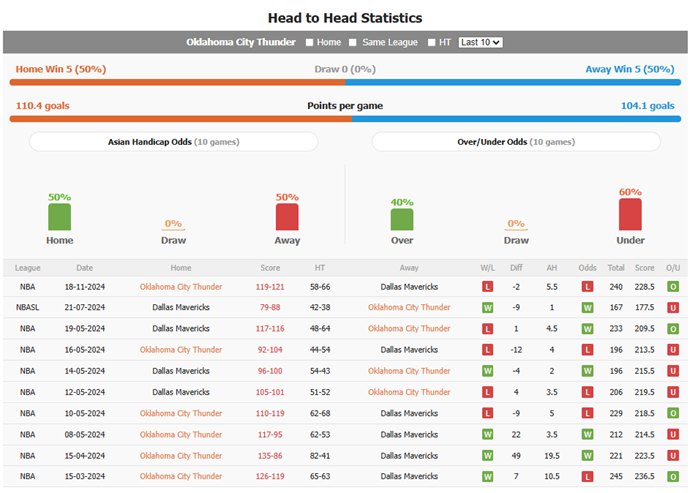Click the 19.5 handicap value
The image size is (690, 493).
coord(552,456)
